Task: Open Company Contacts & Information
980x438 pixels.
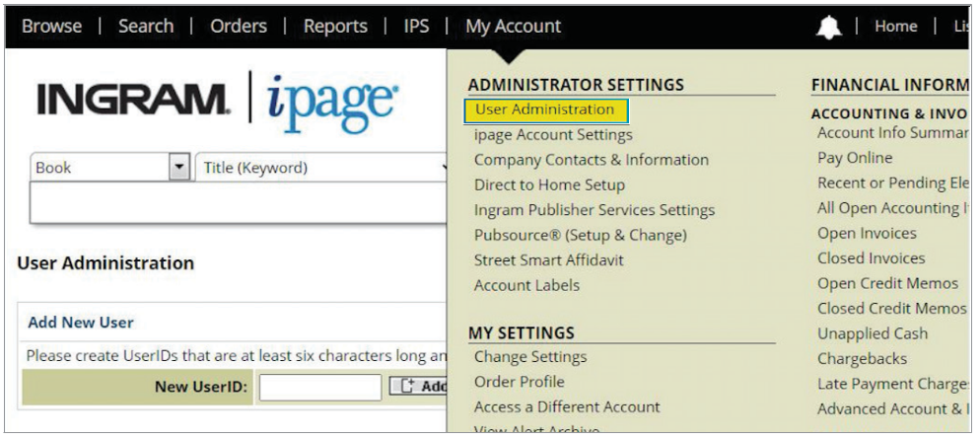Action: [592, 160]
